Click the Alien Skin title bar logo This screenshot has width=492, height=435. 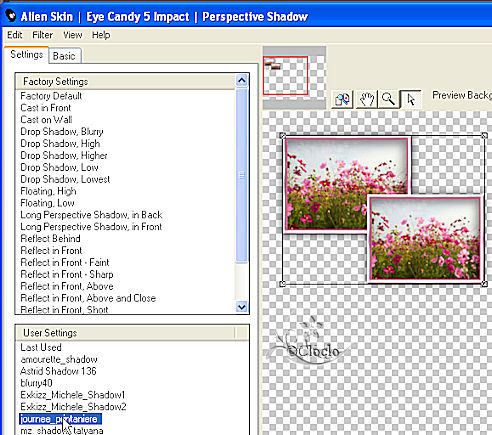[x=11, y=16]
